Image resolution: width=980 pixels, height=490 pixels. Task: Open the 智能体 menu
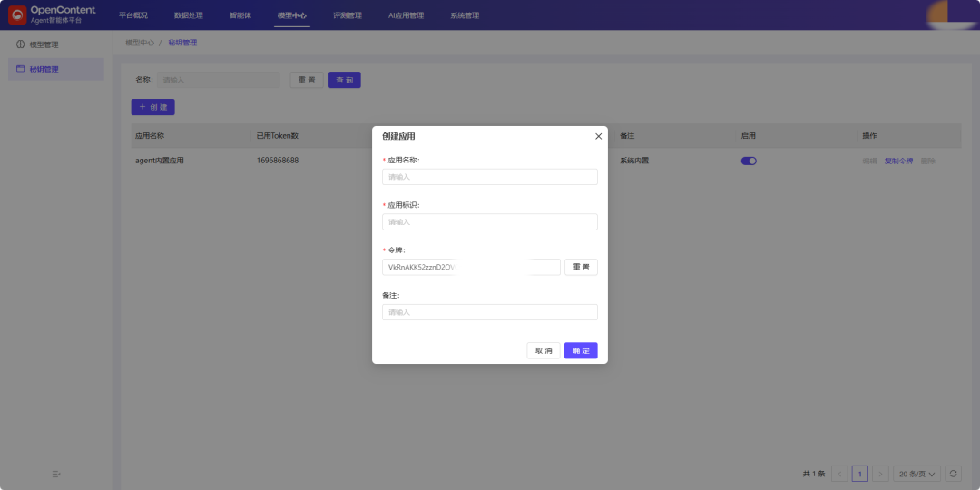point(240,15)
